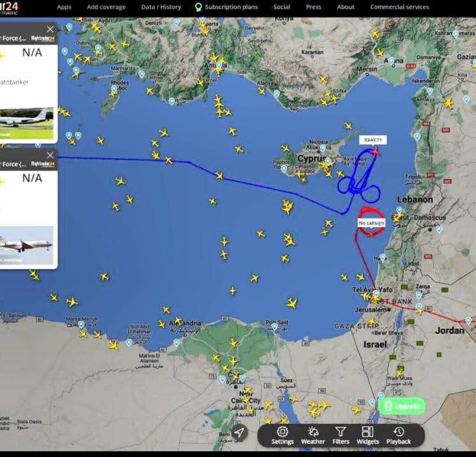
Task: Open the Settings gear in bottom toolbar
Action: coord(283,435)
